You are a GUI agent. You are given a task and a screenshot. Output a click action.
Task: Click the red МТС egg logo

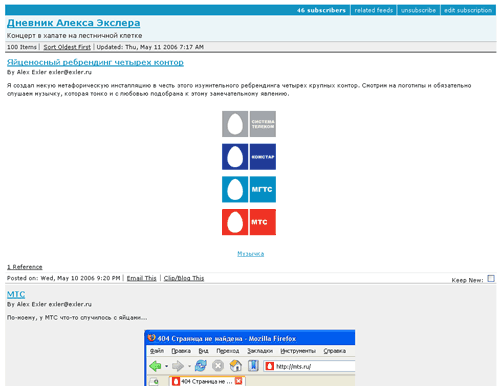pos(249,222)
